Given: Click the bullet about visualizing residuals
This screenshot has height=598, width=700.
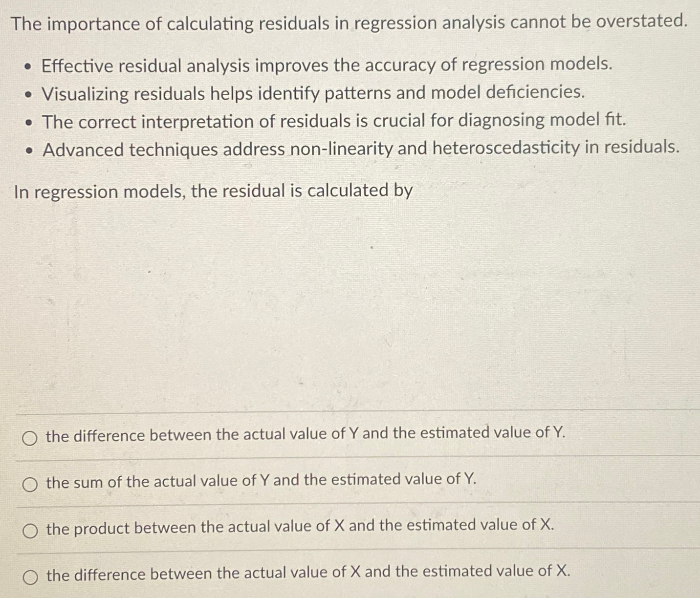Looking at the screenshot, I should pos(313,93).
